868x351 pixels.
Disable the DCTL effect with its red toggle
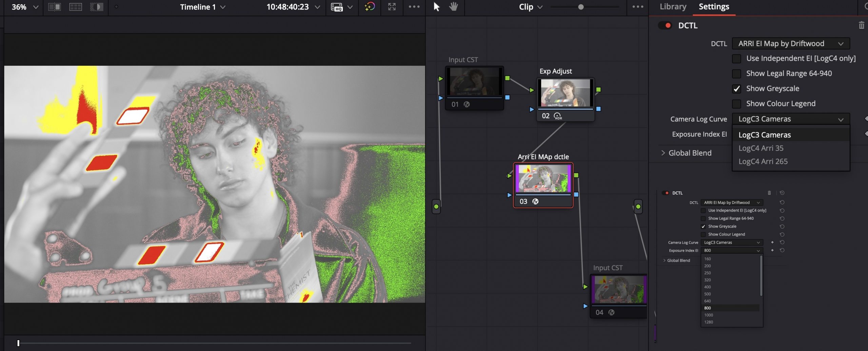(665, 25)
